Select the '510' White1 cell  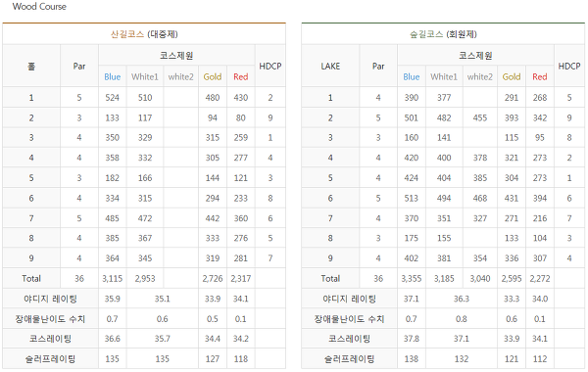click(145, 98)
